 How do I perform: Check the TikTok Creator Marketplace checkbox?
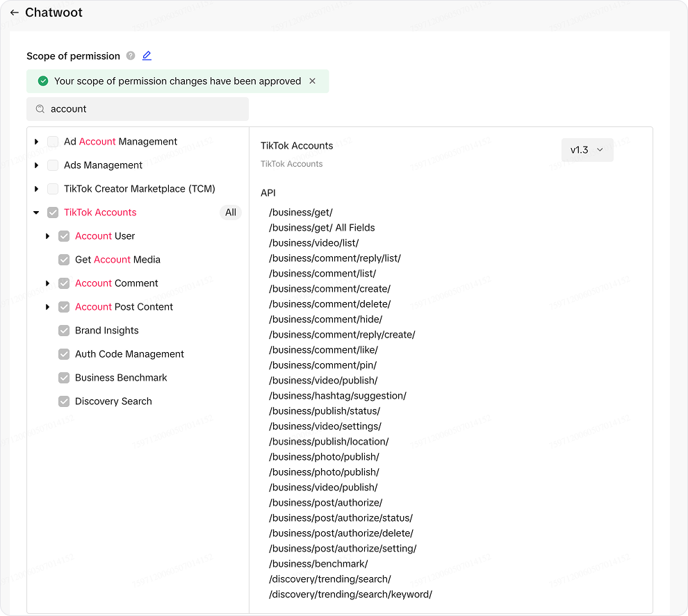(x=53, y=189)
